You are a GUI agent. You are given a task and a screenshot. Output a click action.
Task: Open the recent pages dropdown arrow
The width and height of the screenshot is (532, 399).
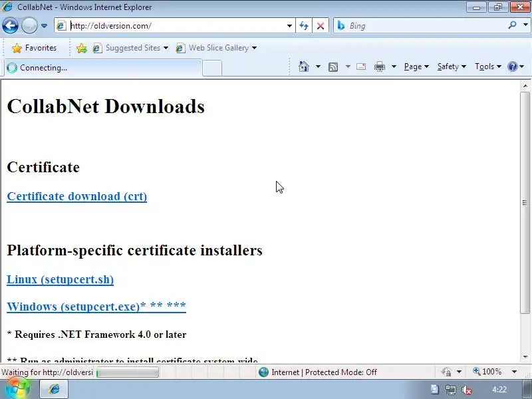[x=44, y=26]
